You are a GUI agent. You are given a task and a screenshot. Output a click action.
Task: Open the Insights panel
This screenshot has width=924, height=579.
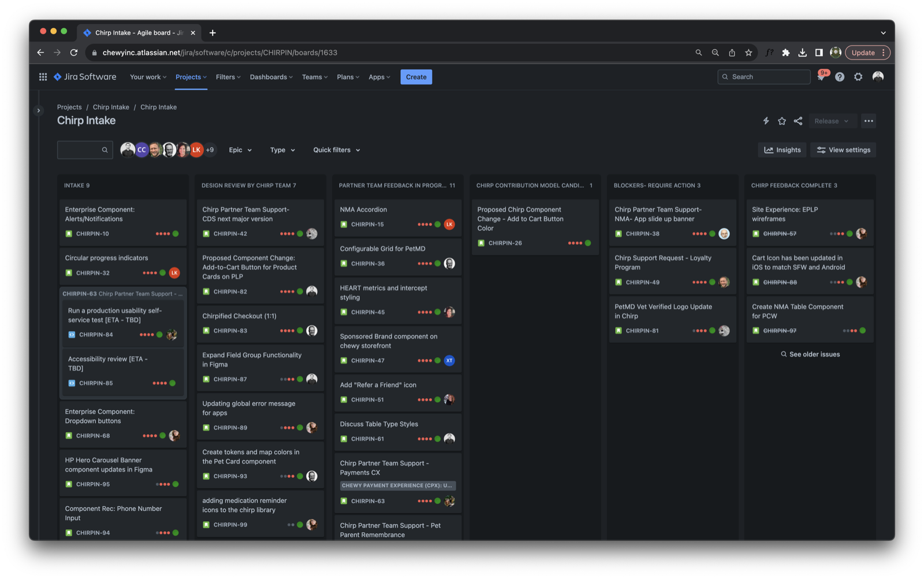[783, 150]
